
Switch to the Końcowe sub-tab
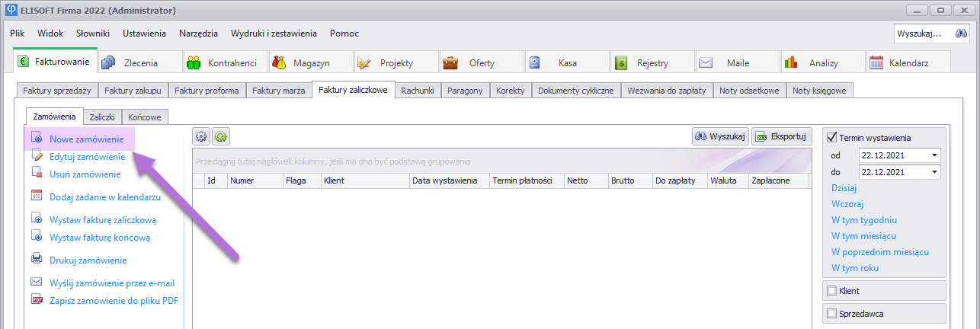tap(145, 117)
